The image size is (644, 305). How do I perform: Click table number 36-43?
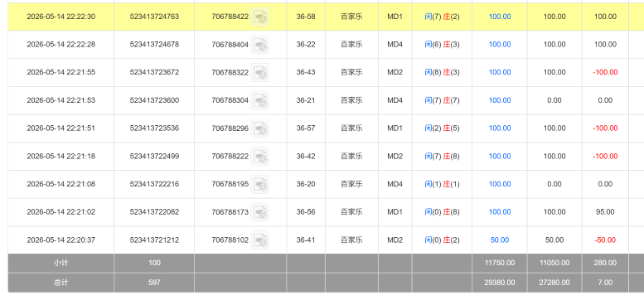coord(306,72)
